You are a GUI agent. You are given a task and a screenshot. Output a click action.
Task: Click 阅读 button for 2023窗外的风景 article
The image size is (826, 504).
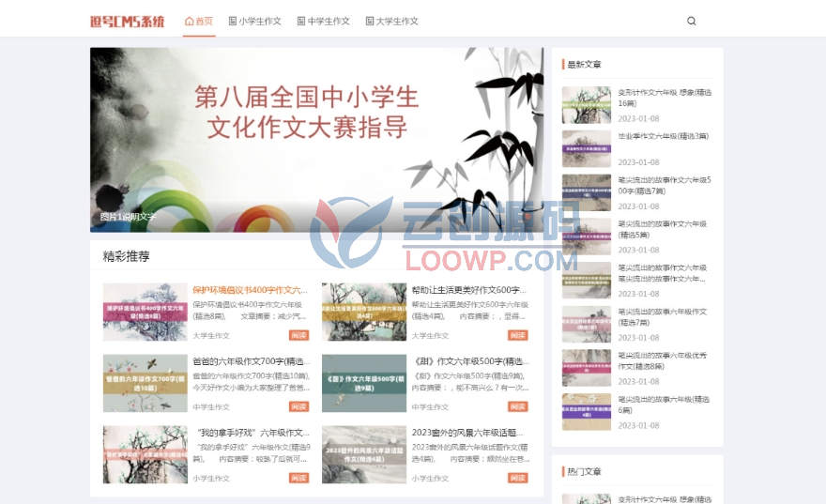518,479
